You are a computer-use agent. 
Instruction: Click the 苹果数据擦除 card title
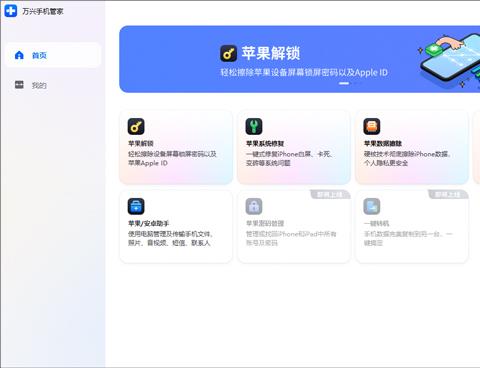(x=383, y=143)
